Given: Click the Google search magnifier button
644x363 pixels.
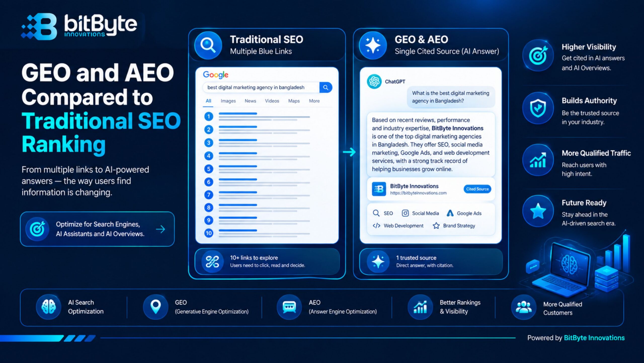Looking at the screenshot, I should 326,87.
